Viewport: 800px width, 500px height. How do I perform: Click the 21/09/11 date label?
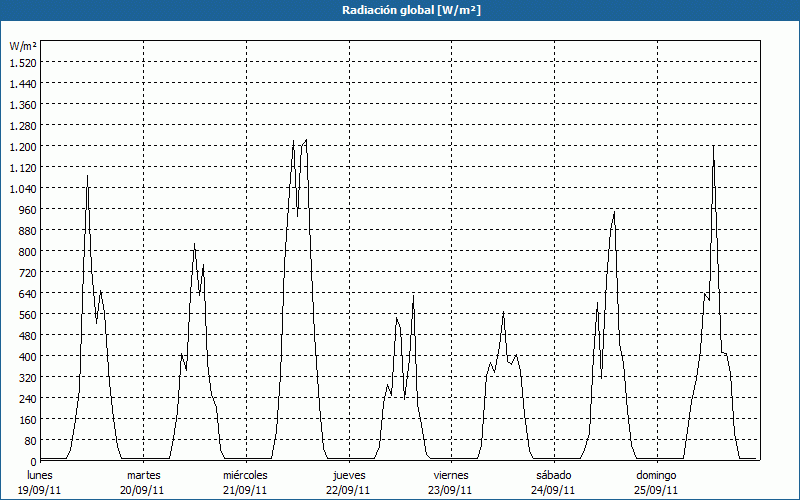point(245,490)
